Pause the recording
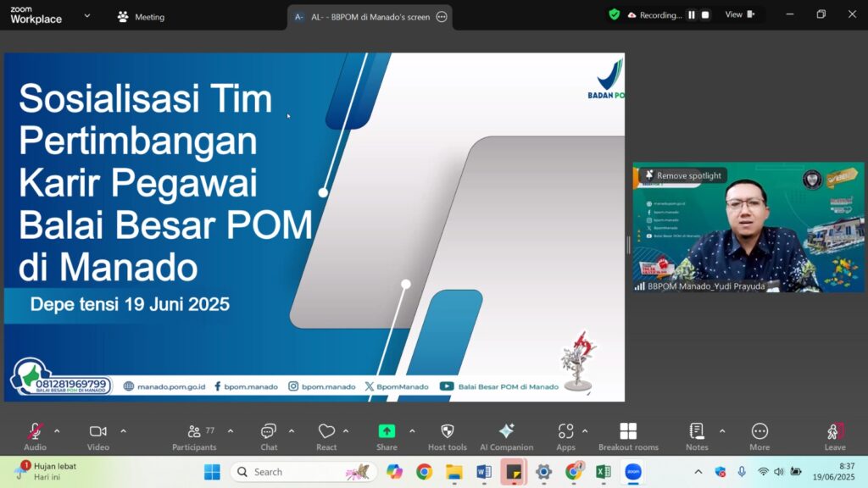868x488 pixels. 692,15
